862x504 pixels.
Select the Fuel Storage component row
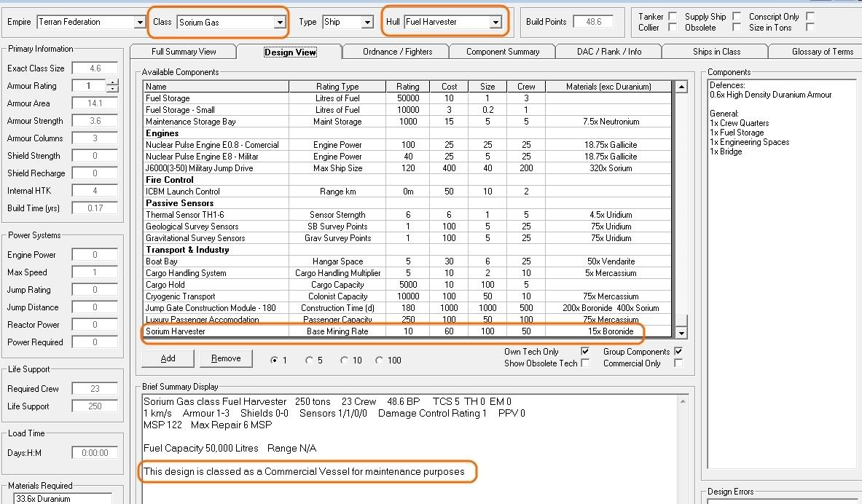[407, 98]
